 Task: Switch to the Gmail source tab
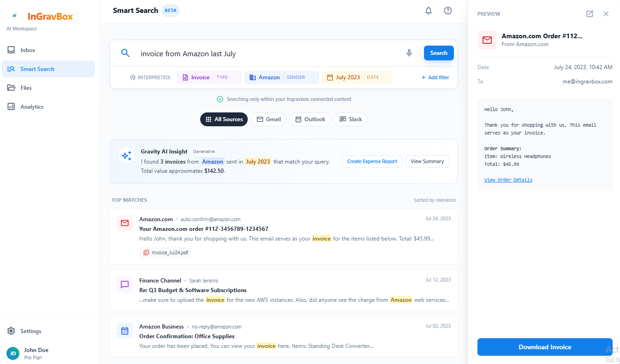(x=268, y=119)
